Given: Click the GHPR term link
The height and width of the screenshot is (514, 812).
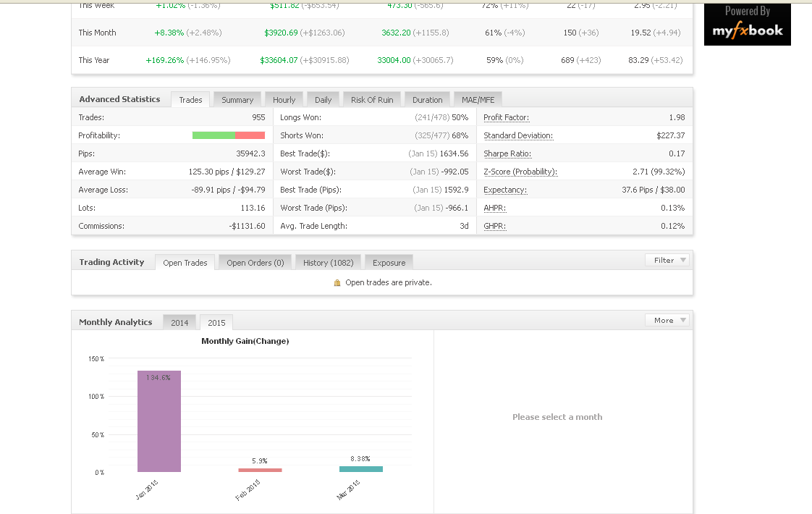Looking at the screenshot, I should [494, 227].
